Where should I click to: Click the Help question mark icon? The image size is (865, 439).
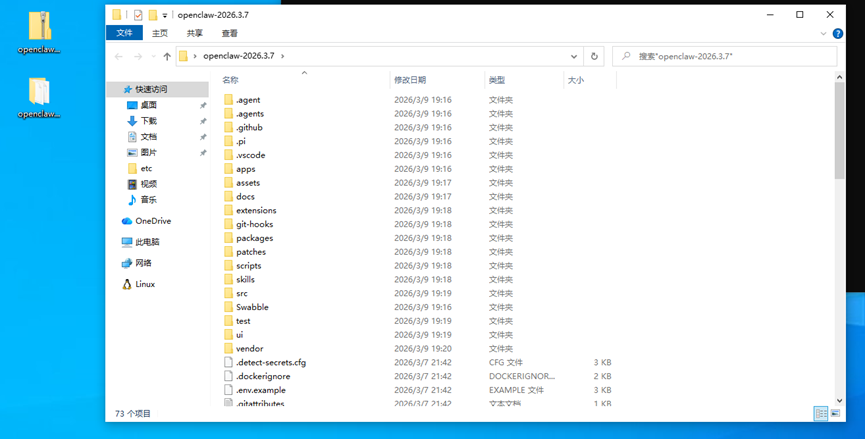point(837,33)
